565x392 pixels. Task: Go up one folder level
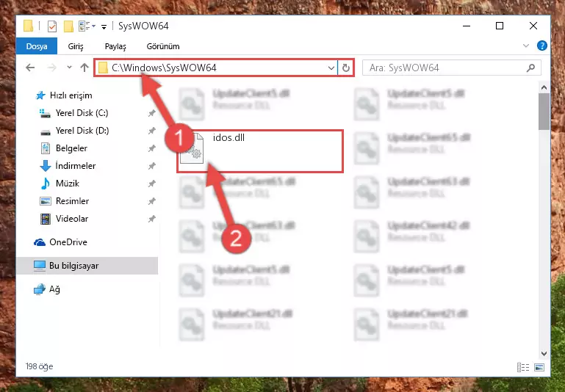(84, 68)
